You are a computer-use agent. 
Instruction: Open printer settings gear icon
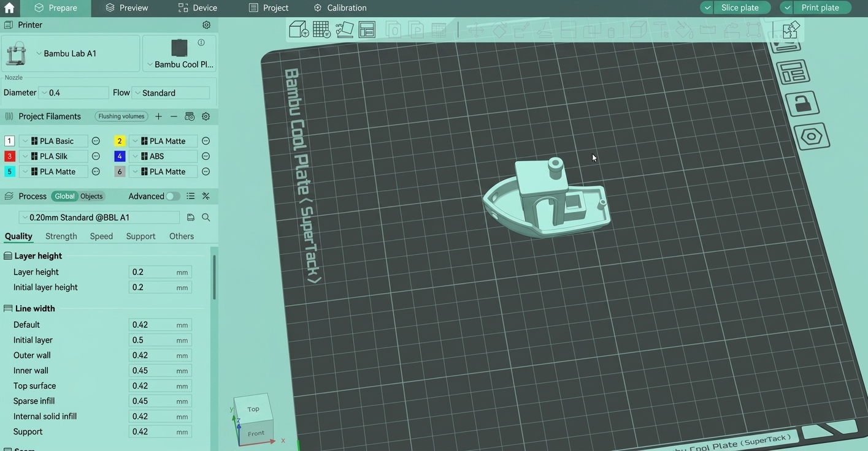[206, 25]
